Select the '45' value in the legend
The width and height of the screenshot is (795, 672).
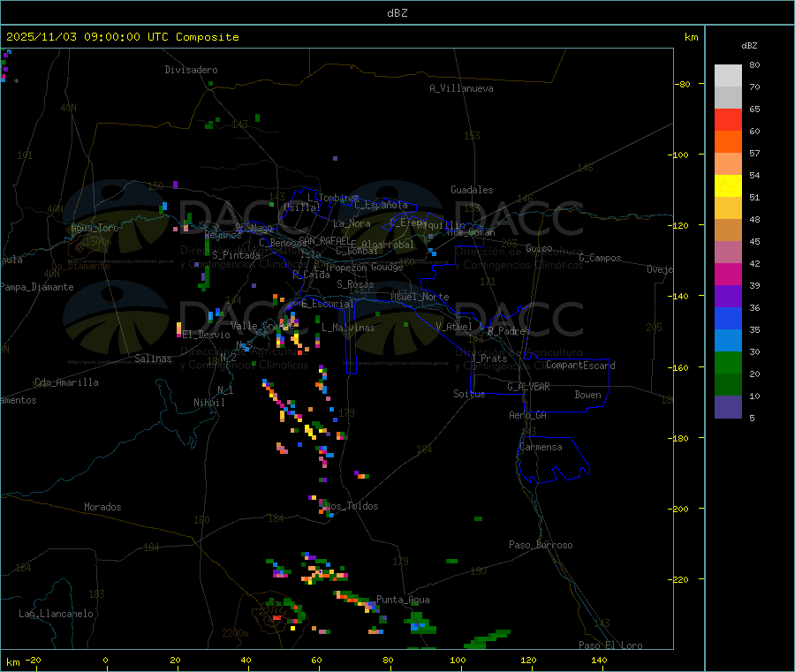(x=754, y=241)
